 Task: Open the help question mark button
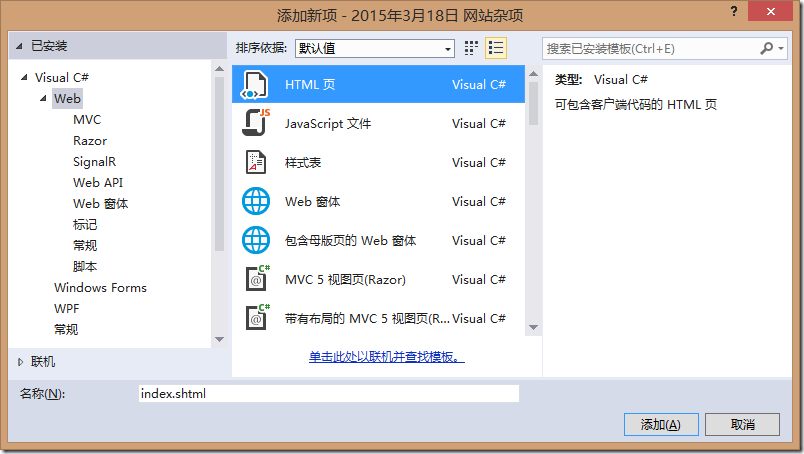(734, 11)
